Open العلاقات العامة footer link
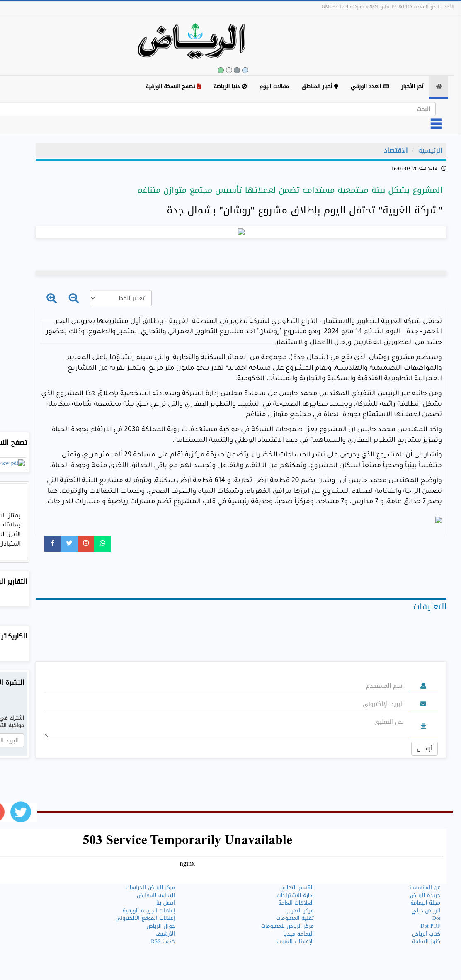Viewport: 461px width, 980px height. tap(296, 902)
